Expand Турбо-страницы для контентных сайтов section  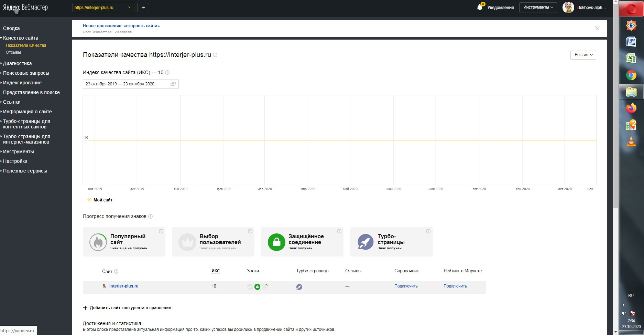point(26,124)
